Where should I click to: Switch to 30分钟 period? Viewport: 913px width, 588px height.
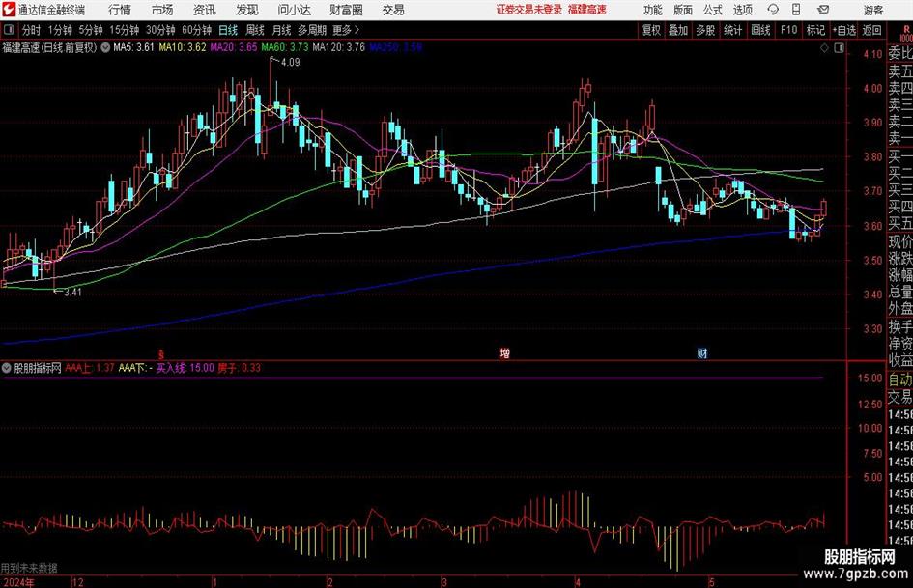point(160,30)
